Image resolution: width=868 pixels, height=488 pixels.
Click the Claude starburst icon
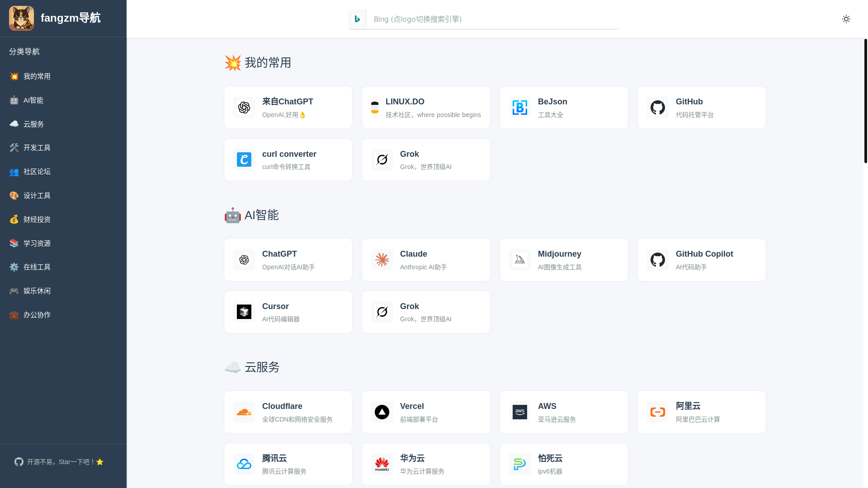pyautogui.click(x=382, y=260)
